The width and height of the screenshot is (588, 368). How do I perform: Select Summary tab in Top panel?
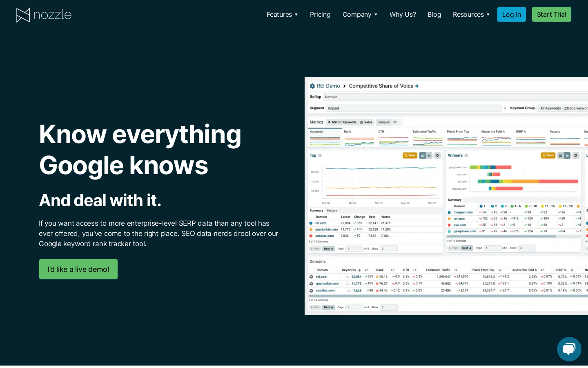[316, 211]
